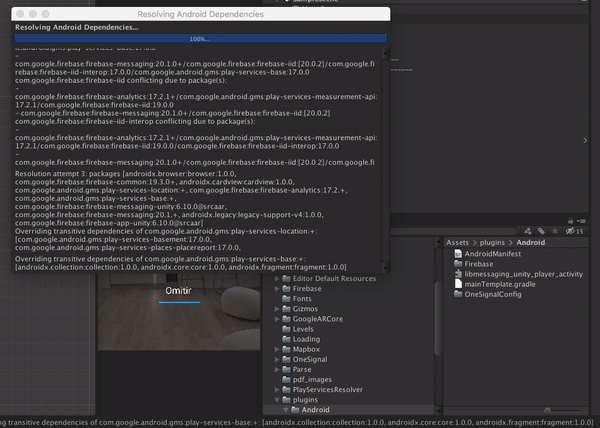The image size is (600, 428).
Task: Select the Fonts folder
Action: pyautogui.click(x=297, y=299)
